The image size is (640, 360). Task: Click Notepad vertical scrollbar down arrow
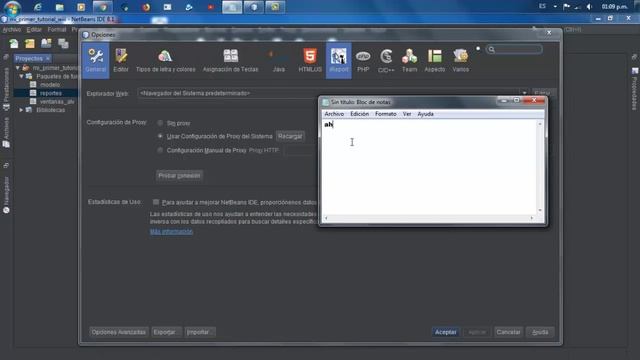click(540, 210)
